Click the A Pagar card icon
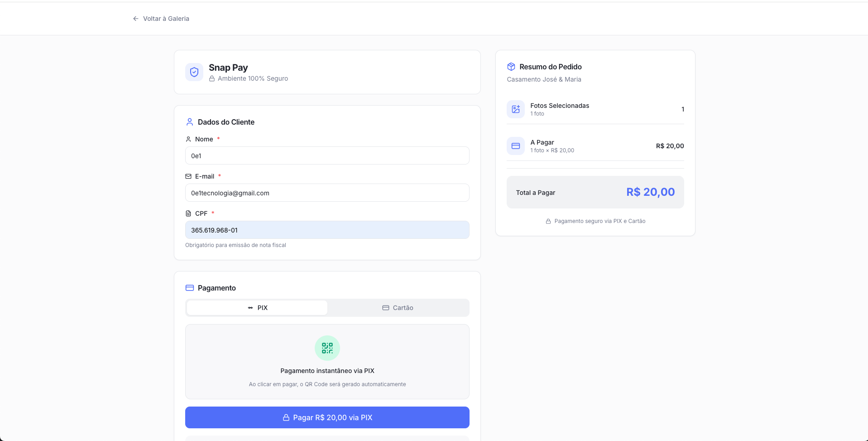 pyautogui.click(x=516, y=146)
